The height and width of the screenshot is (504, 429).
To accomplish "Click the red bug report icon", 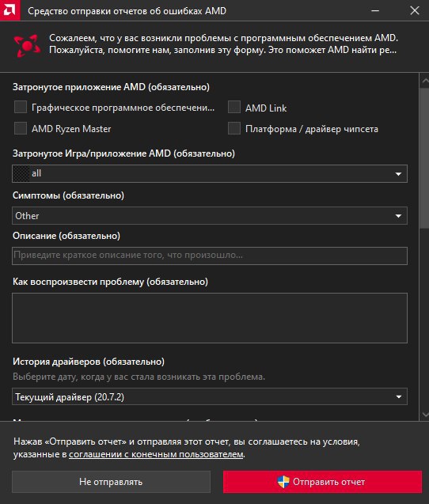I will [x=28, y=46].
